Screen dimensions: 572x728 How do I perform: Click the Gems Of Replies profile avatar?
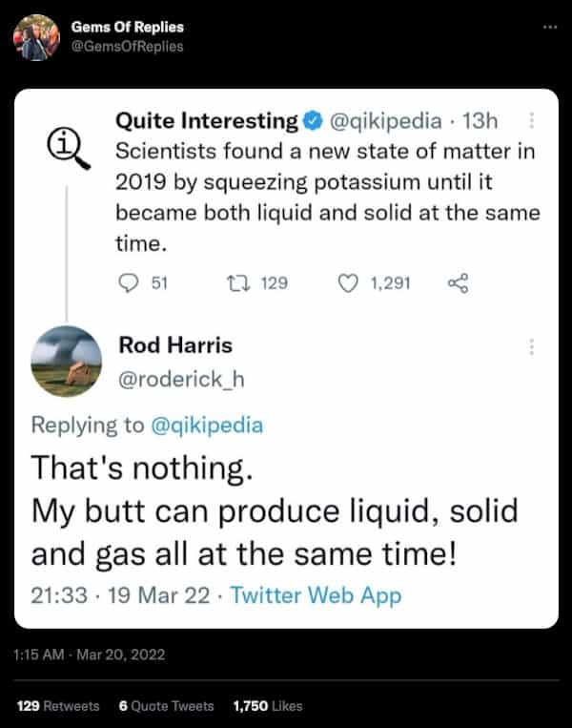[x=37, y=37]
